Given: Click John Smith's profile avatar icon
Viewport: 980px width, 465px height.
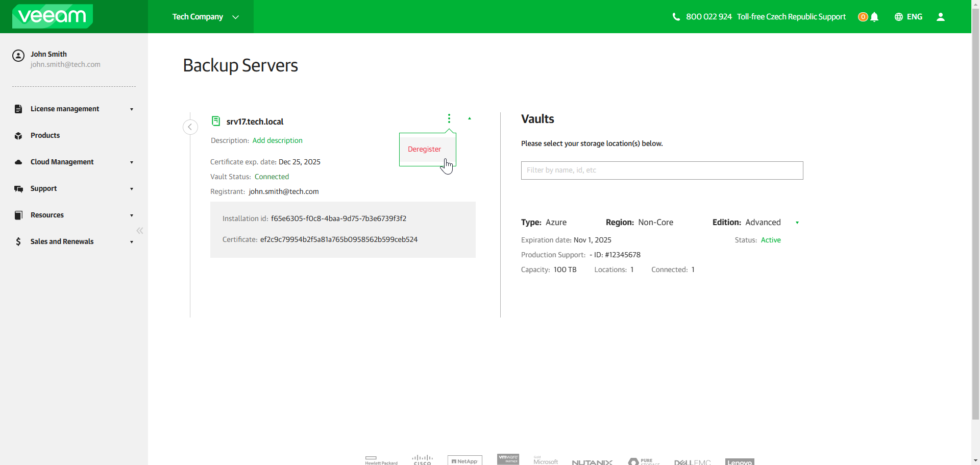Looking at the screenshot, I should [x=18, y=56].
